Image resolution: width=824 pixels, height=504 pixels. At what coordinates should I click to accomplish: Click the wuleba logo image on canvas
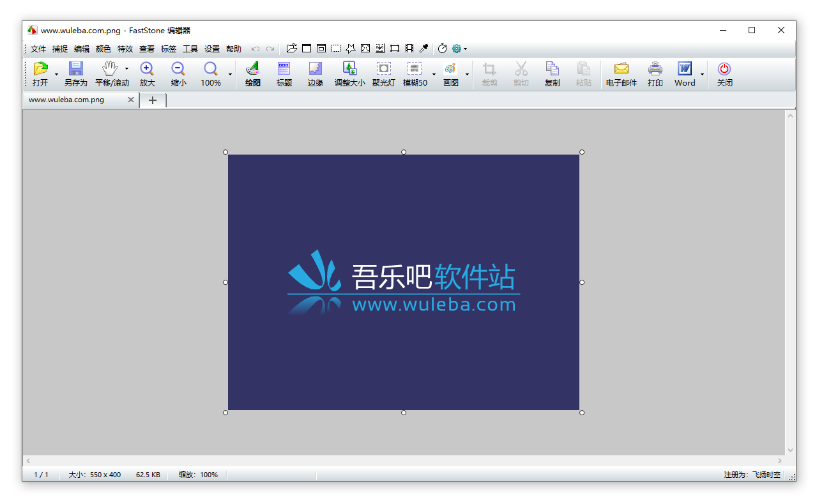coord(404,282)
